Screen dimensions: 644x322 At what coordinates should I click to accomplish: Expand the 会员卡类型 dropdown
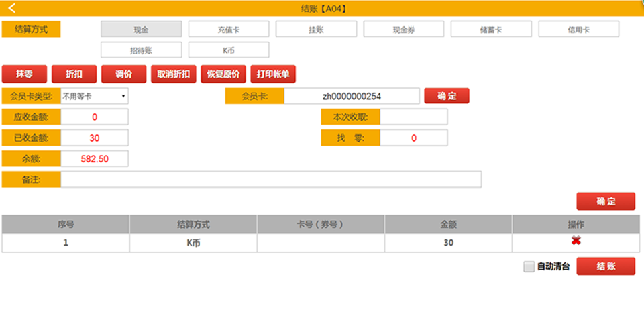(x=94, y=97)
